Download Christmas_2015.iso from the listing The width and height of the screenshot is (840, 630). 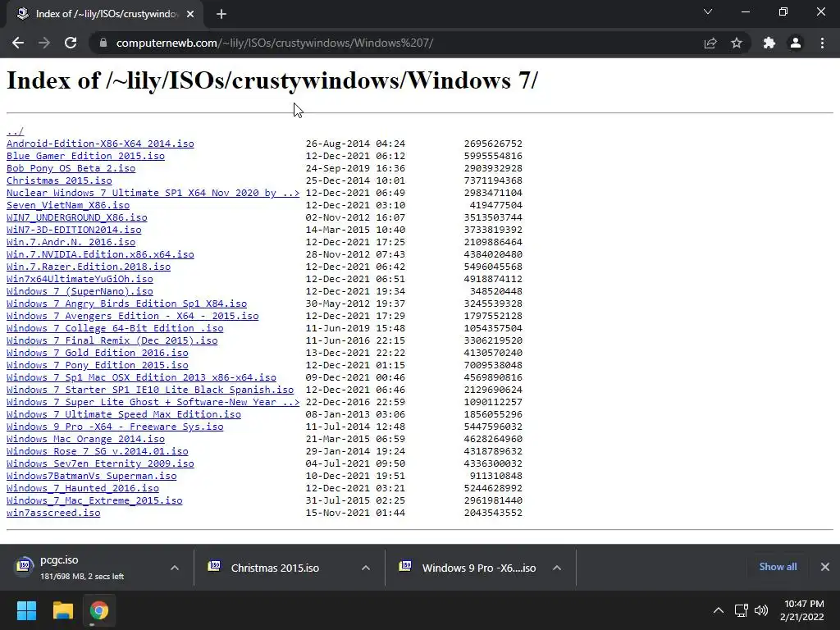tap(59, 180)
